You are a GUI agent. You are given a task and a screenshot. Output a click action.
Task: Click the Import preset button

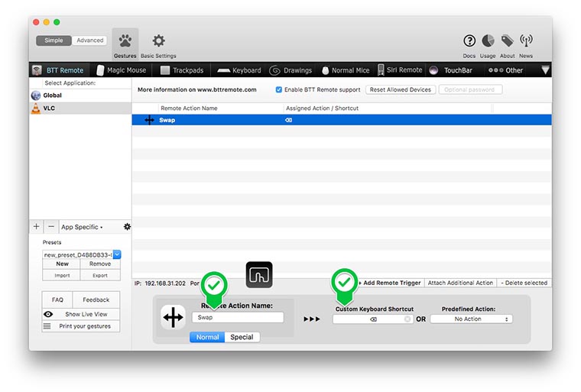[62, 275]
